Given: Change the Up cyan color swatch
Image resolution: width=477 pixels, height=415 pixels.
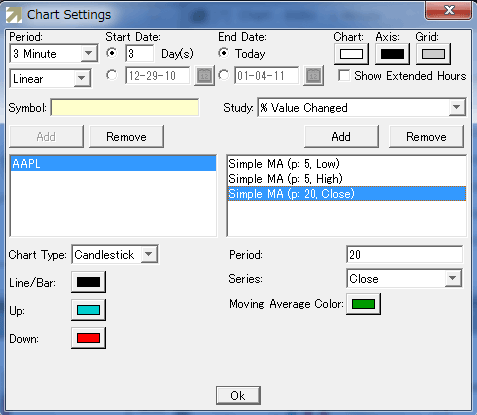Looking at the screenshot, I should [x=88, y=310].
